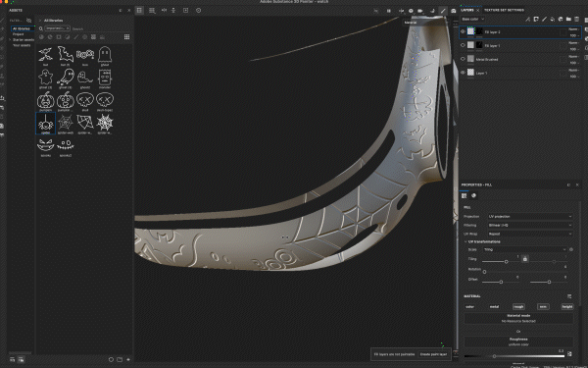Hide Layer 1
Viewport: 588px width, 368px height.
point(463,73)
